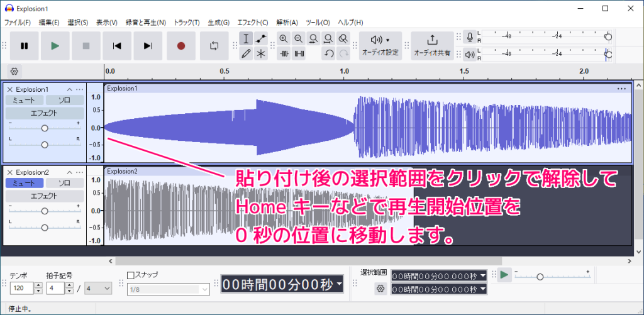This screenshot has width=644, height=315.
Task: Open the トラック(T) menu
Action: click(x=187, y=23)
